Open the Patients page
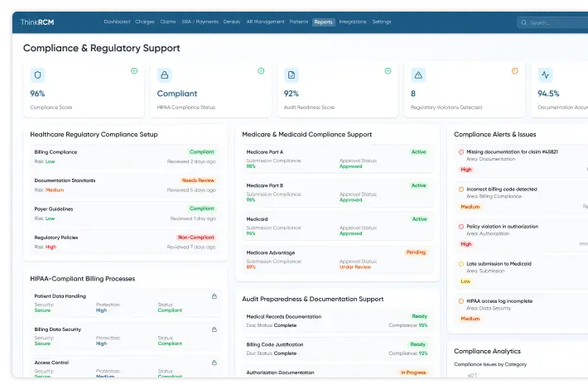The width and height of the screenshot is (588, 389). point(298,22)
